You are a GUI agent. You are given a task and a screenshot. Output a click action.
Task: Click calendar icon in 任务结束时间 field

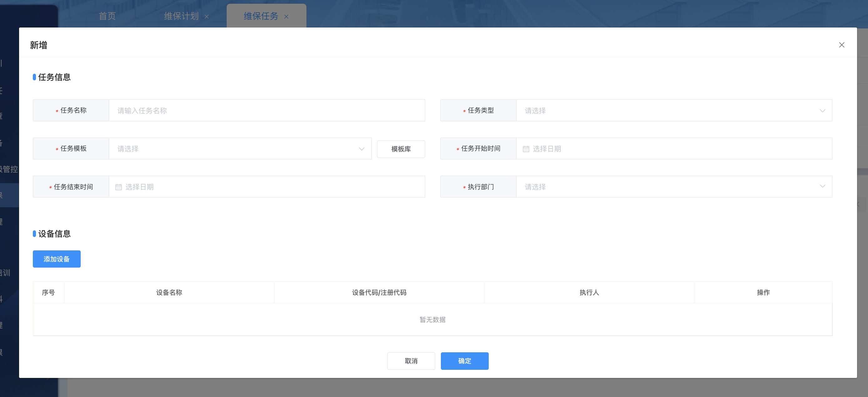pyautogui.click(x=118, y=187)
